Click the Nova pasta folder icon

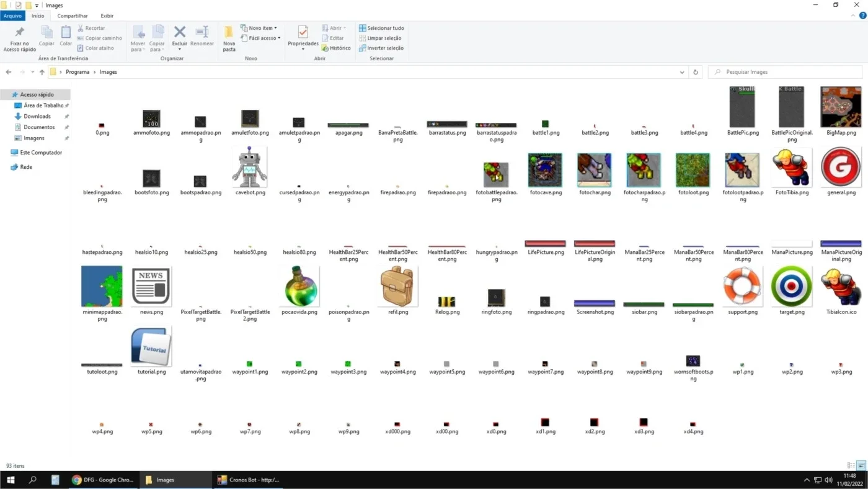pyautogui.click(x=229, y=32)
